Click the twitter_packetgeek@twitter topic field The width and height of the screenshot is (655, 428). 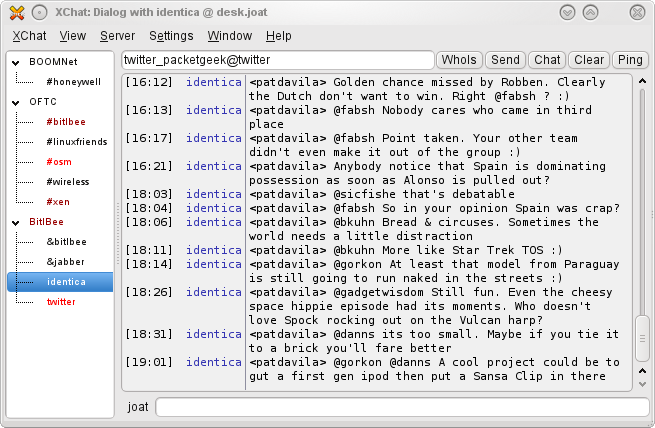(x=278, y=60)
